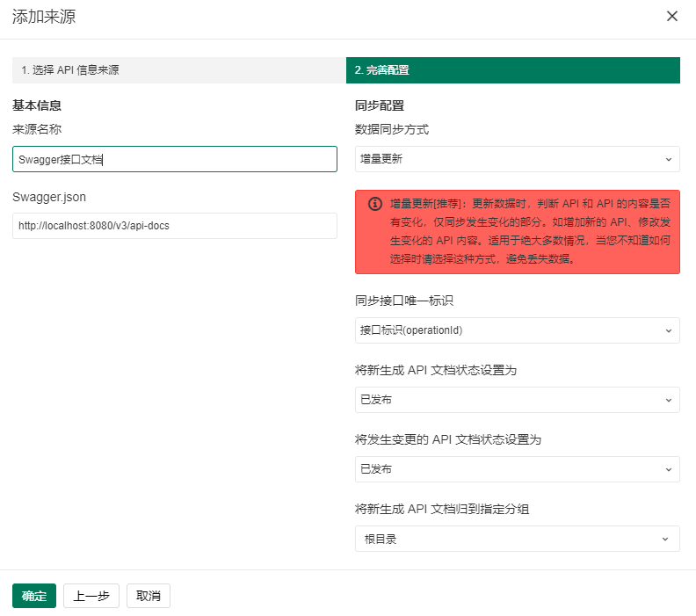This screenshot has width=696, height=616.
Task: Expand the 同步接口唯一标识 dropdown
Action: [518, 330]
